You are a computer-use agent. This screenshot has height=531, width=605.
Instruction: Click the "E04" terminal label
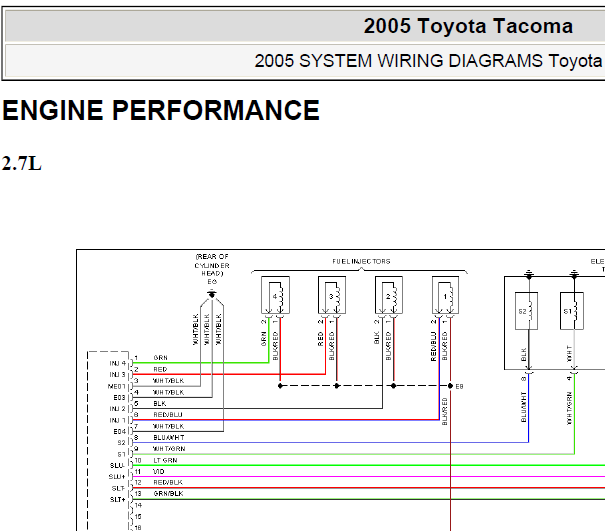pyautogui.click(x=119, y=431)
